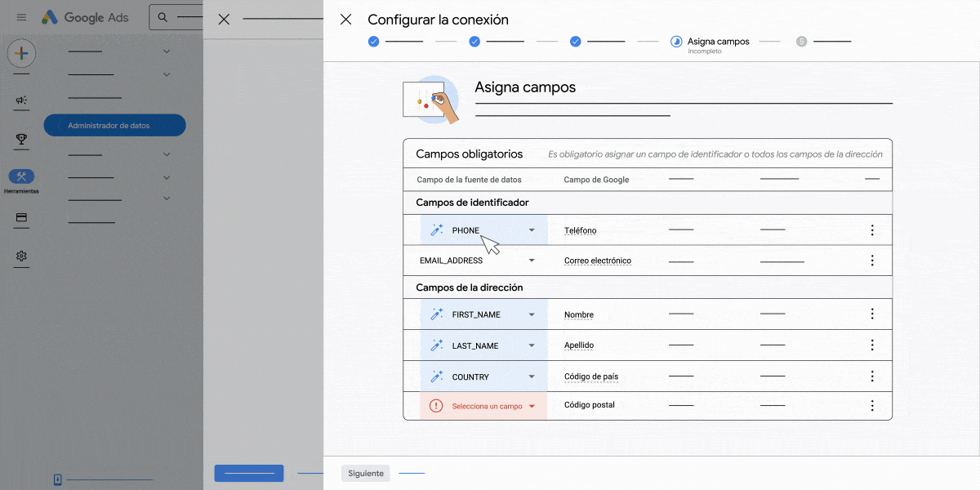Click the Google Ads logo
This screenshot has height=490, width=980.
[85, 17]
